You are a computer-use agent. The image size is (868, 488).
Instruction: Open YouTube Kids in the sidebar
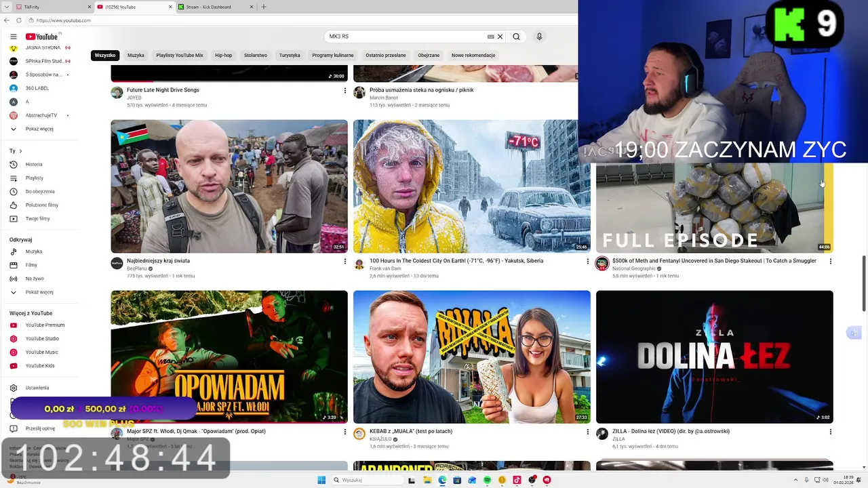point(40,366)
